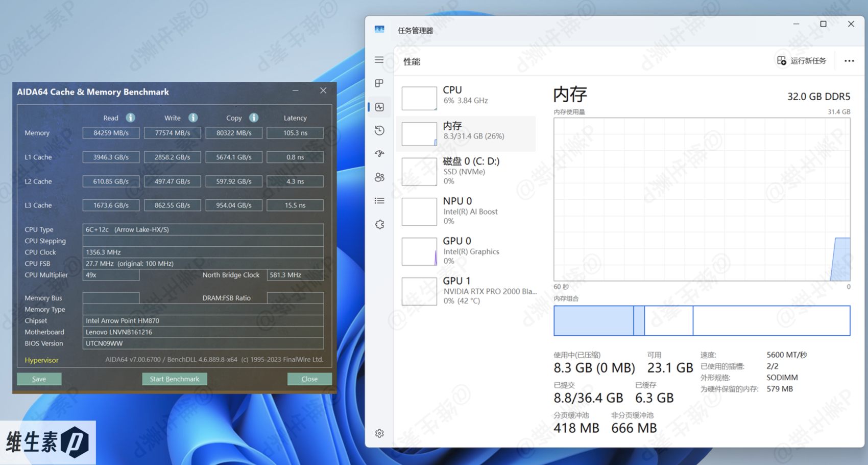The height and width of the screenshot is (465, 868).
Task: Select the NPU 0 Intel AI Boost item
Action: coord(466,211)
